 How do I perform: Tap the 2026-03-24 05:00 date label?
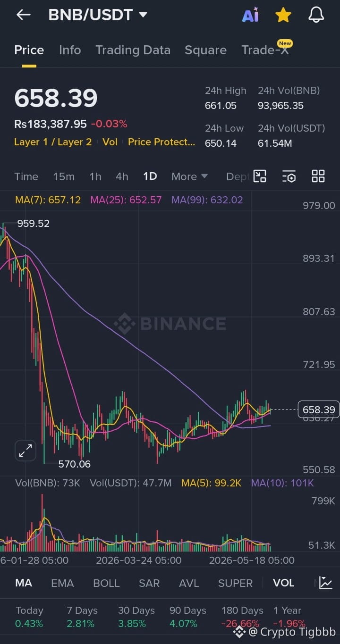138,560
